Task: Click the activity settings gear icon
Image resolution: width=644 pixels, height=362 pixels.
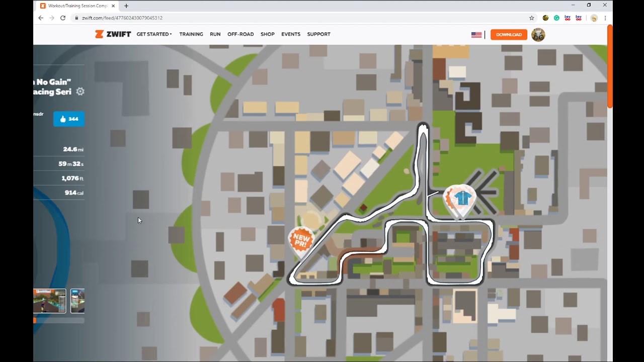Action: 80,92
